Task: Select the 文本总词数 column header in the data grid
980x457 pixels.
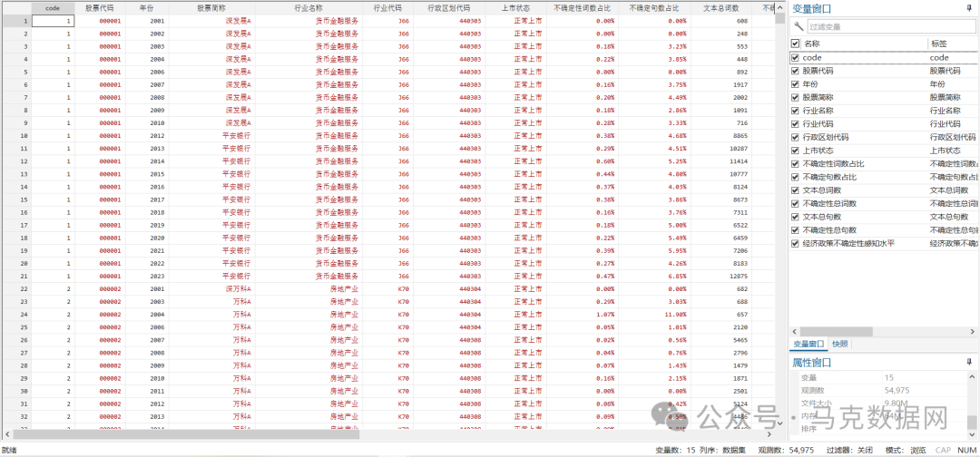Action: (721, 8)
